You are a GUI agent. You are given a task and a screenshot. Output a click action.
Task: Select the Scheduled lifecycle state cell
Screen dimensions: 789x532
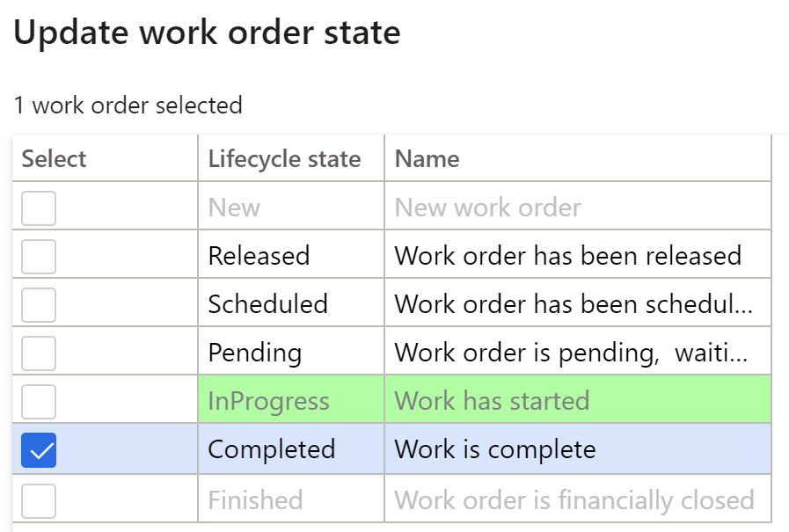coord(291,304)
